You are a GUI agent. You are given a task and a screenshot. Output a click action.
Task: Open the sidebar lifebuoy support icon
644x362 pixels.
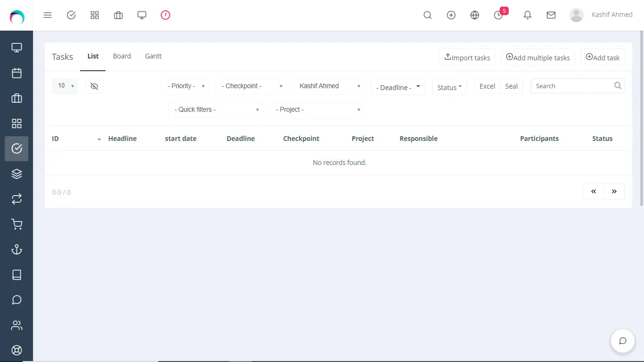point(17,350)
